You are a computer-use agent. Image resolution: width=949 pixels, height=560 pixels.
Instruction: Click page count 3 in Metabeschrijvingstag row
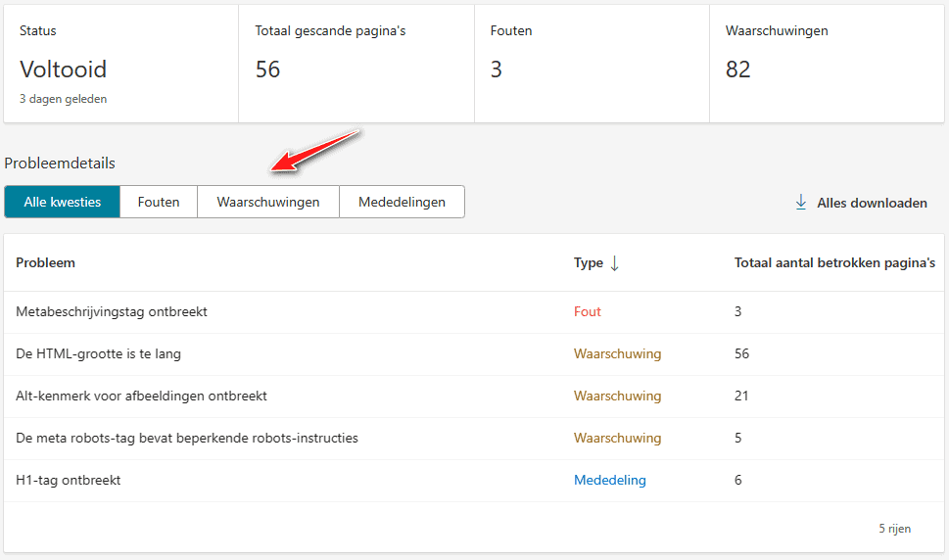pyautogui.click(x=737, y=312)
